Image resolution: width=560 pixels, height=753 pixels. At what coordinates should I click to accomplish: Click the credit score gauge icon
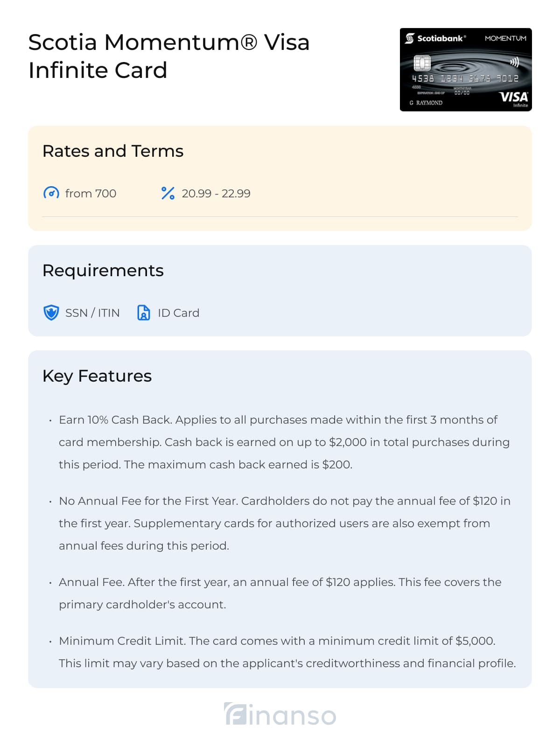51,193
